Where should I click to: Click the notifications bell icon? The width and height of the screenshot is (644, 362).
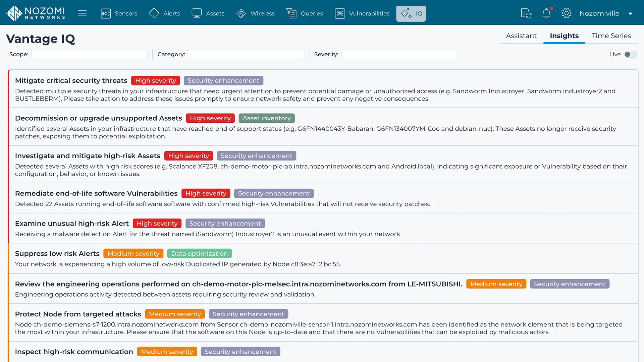coord(546,13)
